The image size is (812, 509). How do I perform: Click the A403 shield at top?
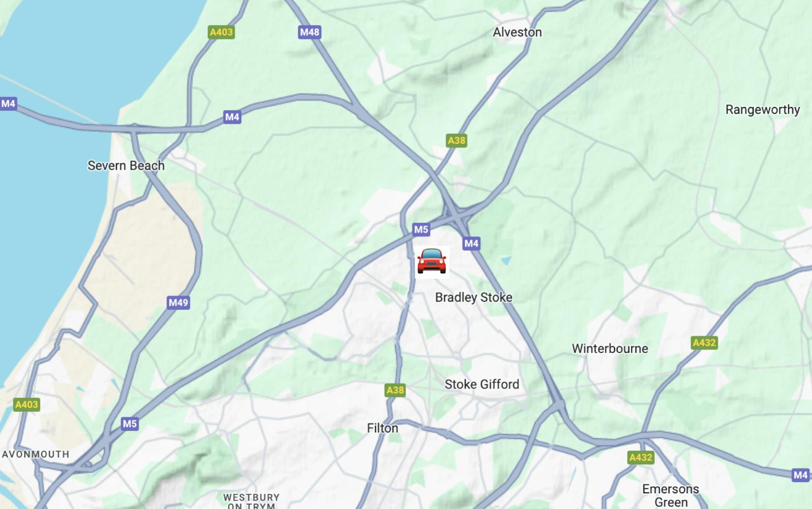point(221,32)
